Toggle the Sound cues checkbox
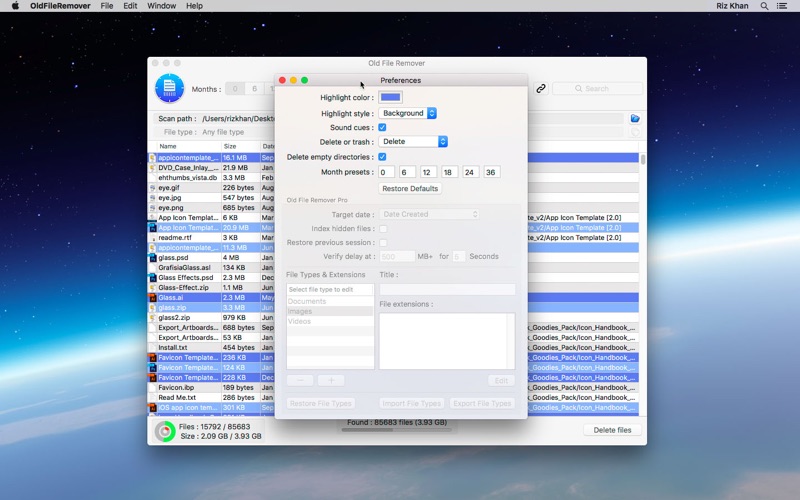Image resolution: width=800 pixels, height=500 pixels. (382, 128)
